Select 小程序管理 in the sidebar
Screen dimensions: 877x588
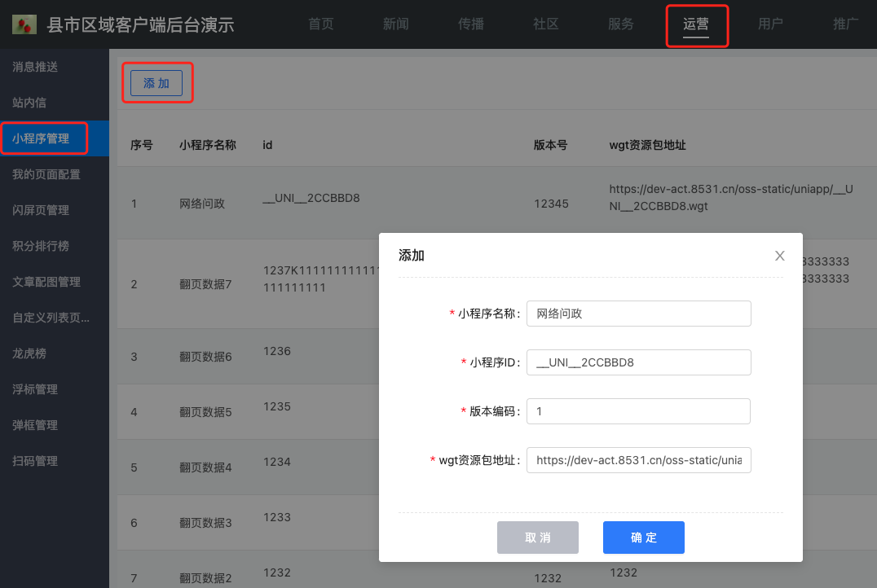(41, 138)
